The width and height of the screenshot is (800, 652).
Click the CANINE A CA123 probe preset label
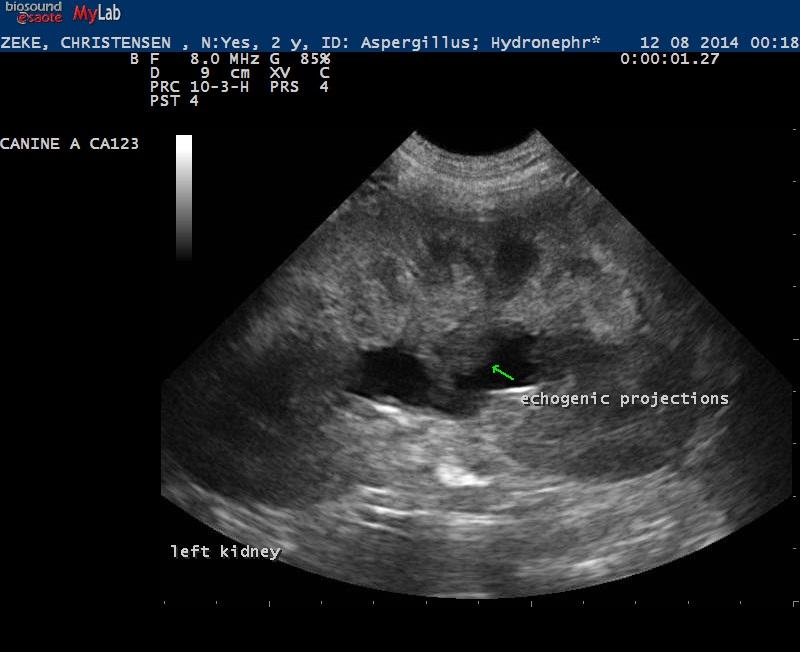[70, 144]
